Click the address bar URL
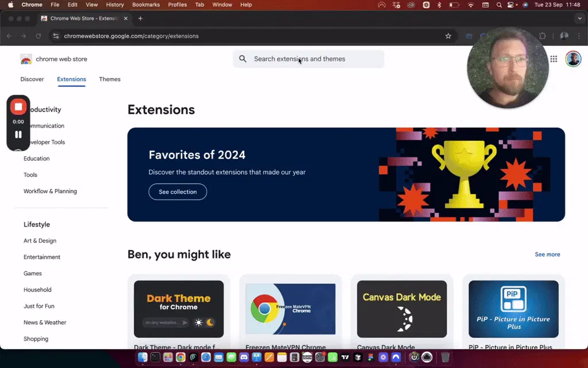This screenshot has height=368, width=588. pyautogui.click(x=131, y=36)
